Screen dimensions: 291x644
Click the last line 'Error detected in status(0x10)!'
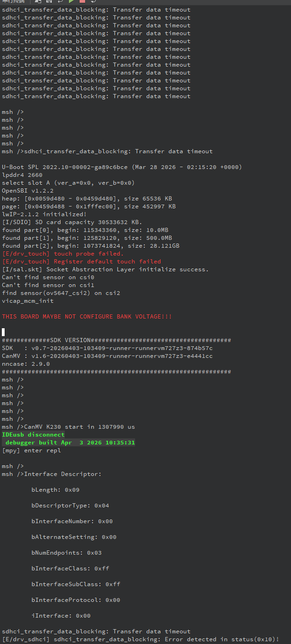141,639
